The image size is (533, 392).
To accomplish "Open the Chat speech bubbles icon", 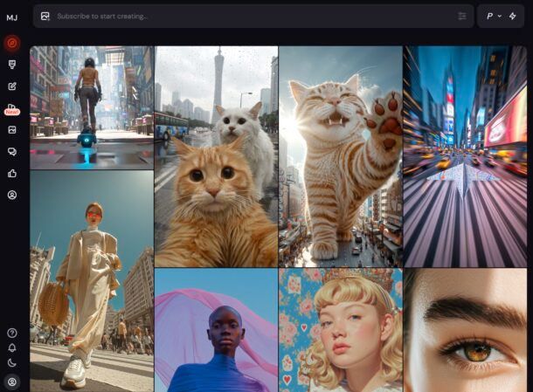I will [12, 152].
